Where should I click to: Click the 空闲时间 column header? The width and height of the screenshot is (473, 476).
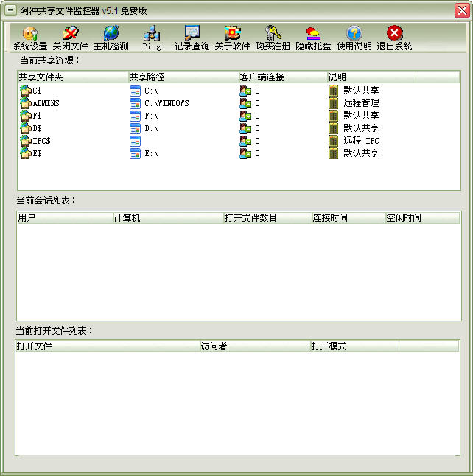pyautogui.click(x=422, y=218)
